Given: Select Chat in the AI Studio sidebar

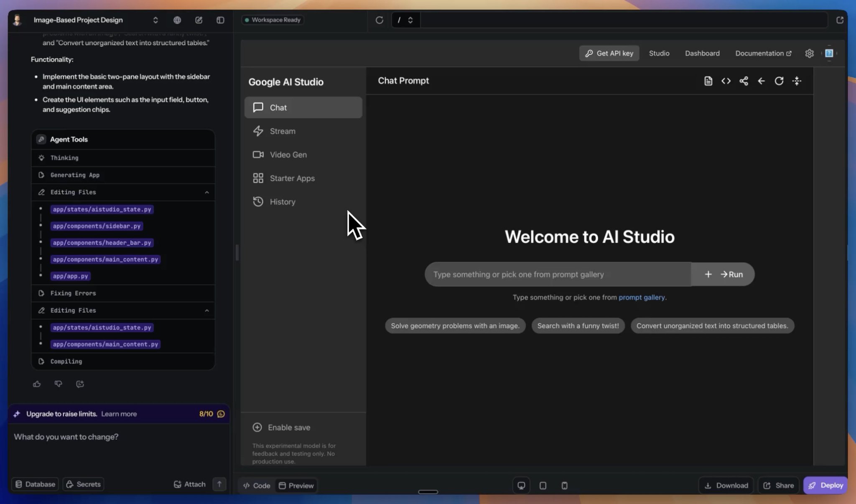Looking at the screenshot, I should 303,107.
